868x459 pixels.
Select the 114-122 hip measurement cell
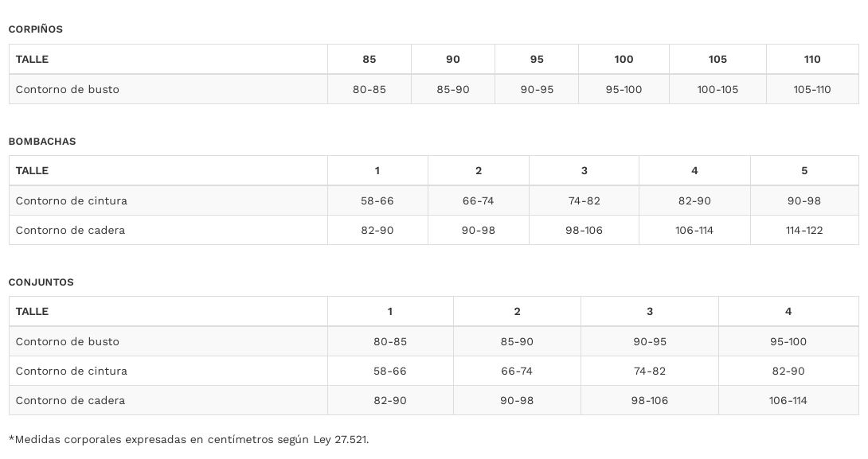tap(804, 231)
